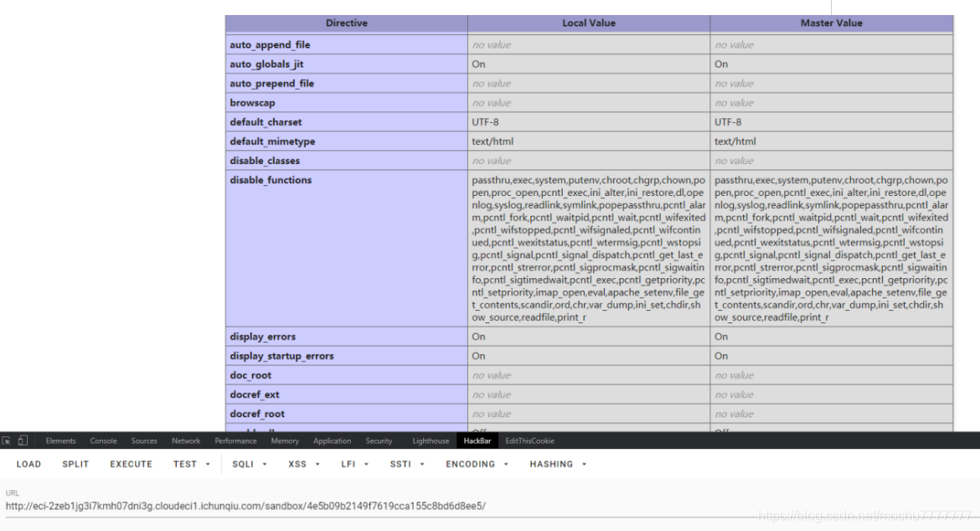Click master no value for doc_root
This screenshot has height=531, width=980.
734,375
